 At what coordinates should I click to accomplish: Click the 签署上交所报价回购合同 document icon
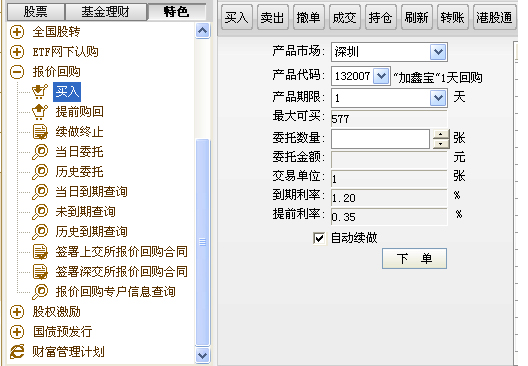tap(40, 252)
